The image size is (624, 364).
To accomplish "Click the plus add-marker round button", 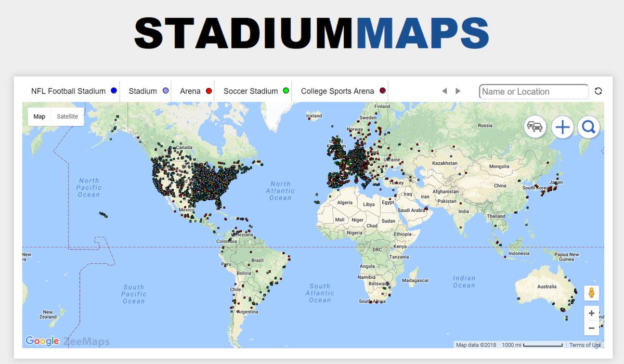I will (562, 127).
